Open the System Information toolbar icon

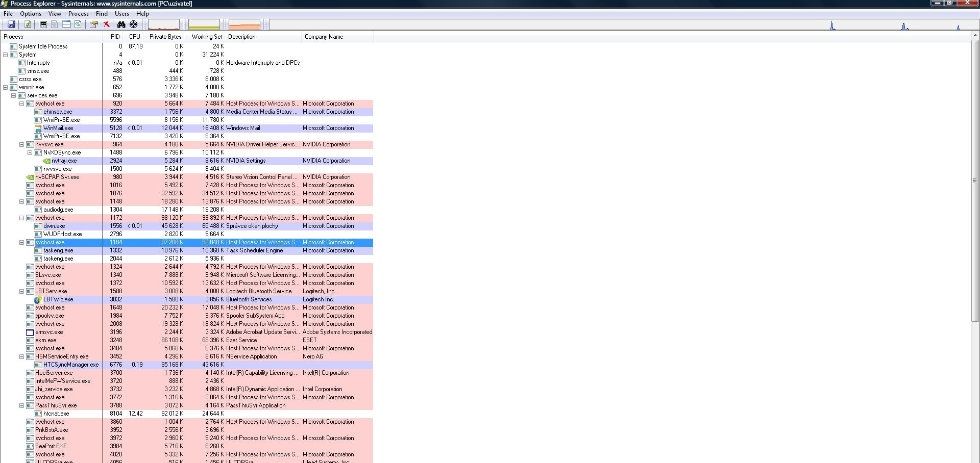click(x=43, y=24)
